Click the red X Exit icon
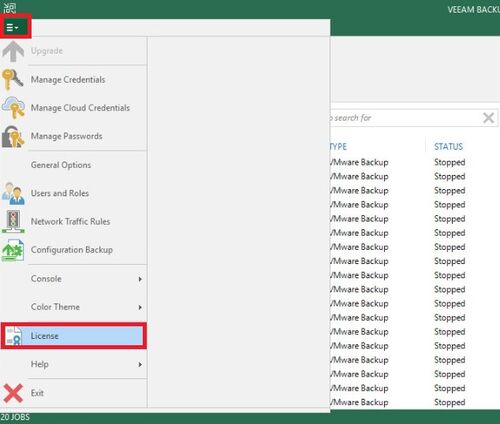500x424 pixels. tap(13, 393)
